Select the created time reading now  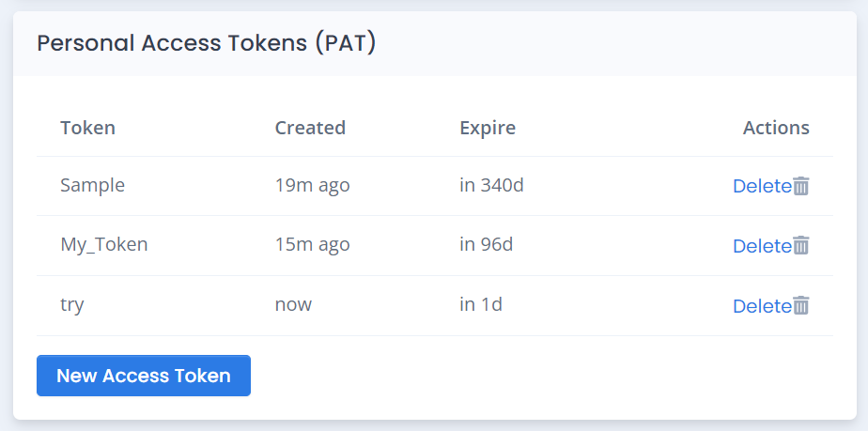[293, 305]
